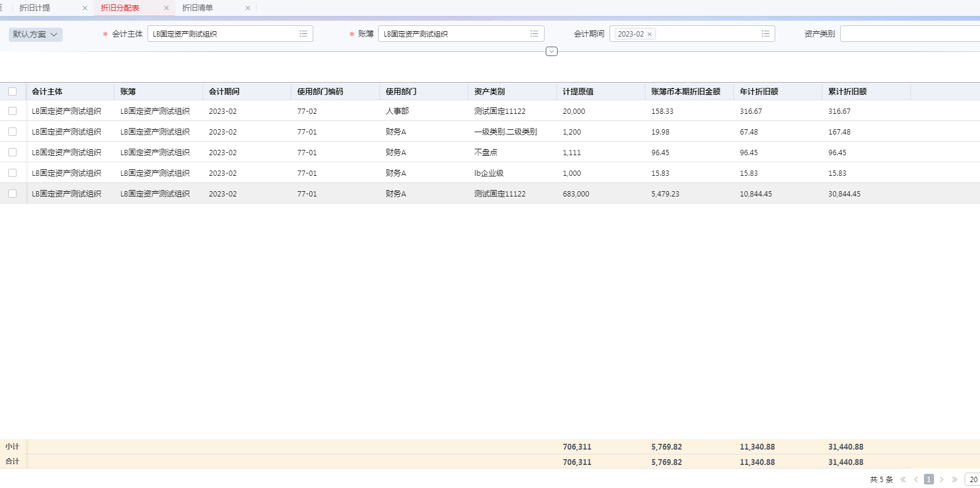
Task: Click the 小计 subtotal row label
Action: pyautogui.click(x=12, y=447)
